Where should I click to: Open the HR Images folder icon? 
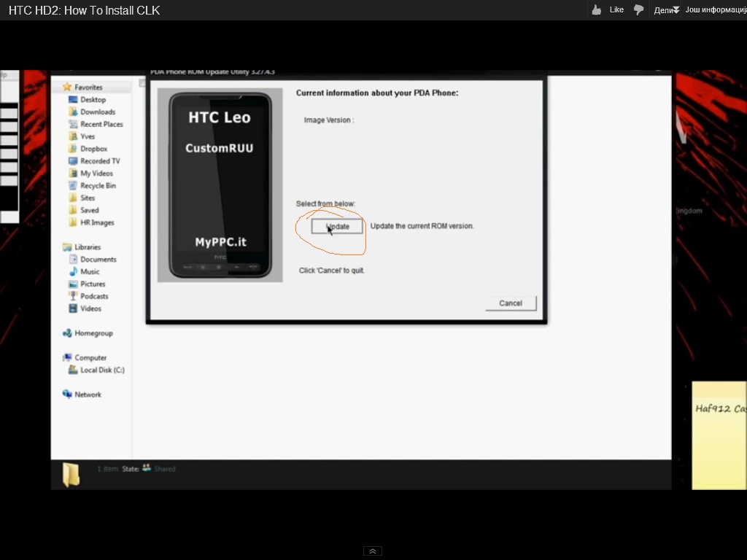pos(73,222)
